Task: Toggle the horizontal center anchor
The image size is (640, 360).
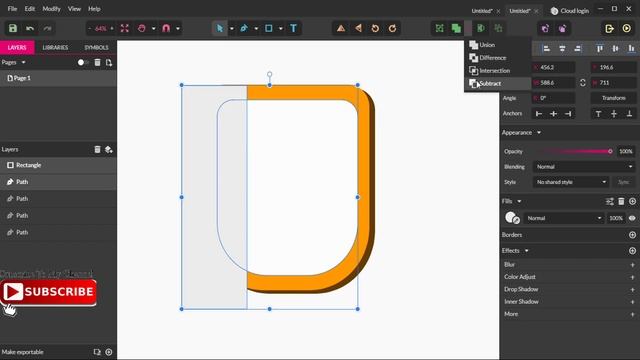Action: [553, 113]
